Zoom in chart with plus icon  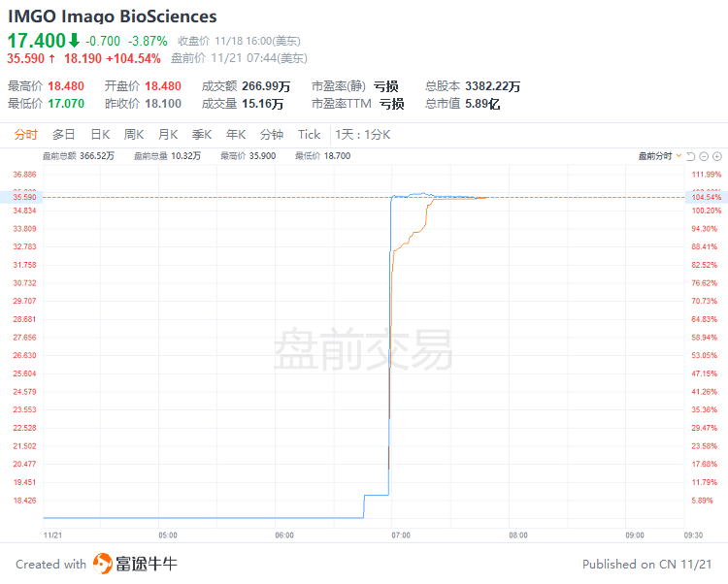(717, 156)
